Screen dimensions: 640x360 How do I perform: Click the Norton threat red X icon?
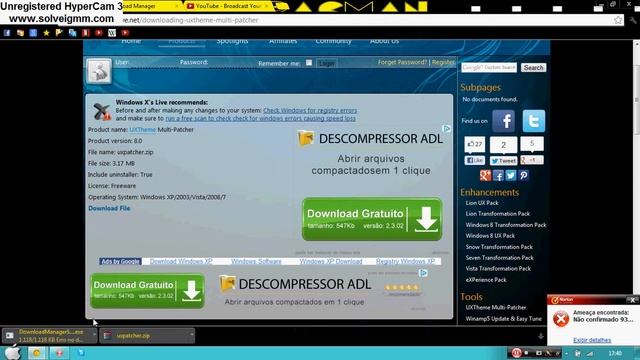(x=561, y=318)
